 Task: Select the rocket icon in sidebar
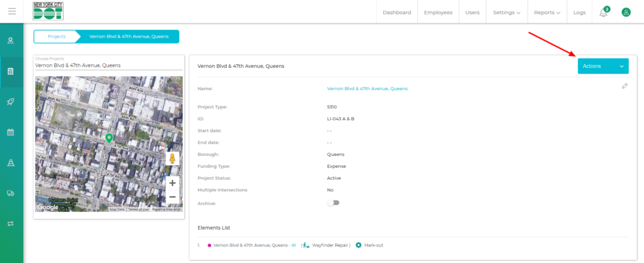[x=11, y=101]
